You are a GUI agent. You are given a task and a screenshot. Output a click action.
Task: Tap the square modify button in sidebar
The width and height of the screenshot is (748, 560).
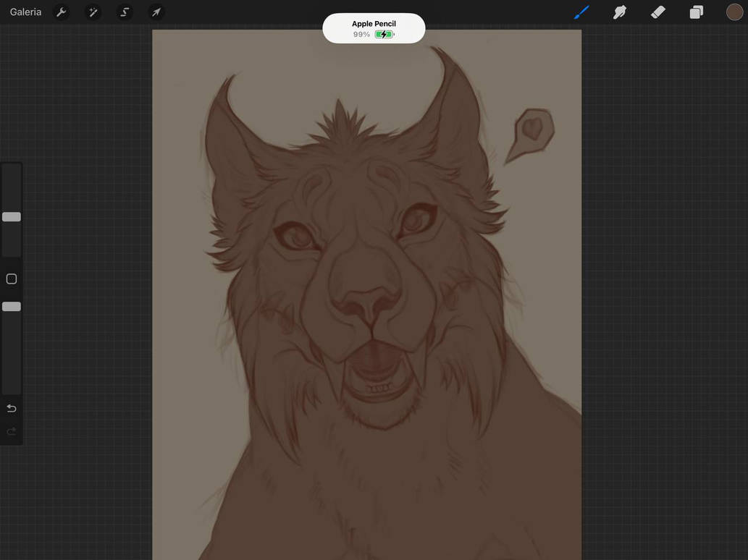(x=12, y=279)
